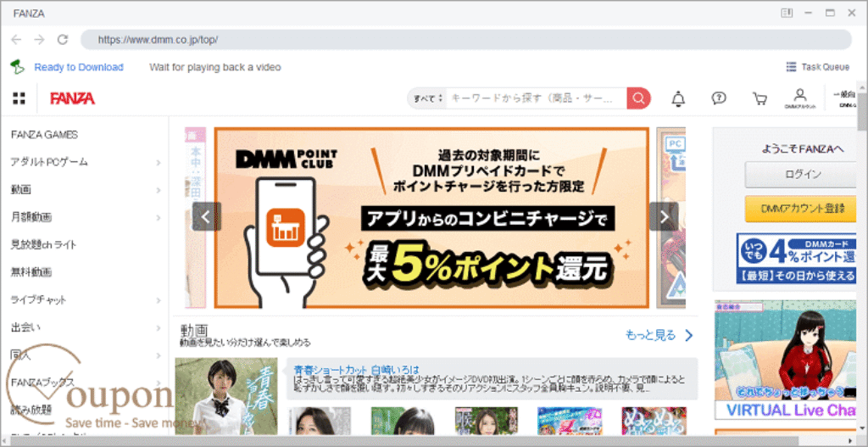Click the keyword search input field
Viewport: 868px width, 447px height.
pyautogui.click(x=536, y=98)
